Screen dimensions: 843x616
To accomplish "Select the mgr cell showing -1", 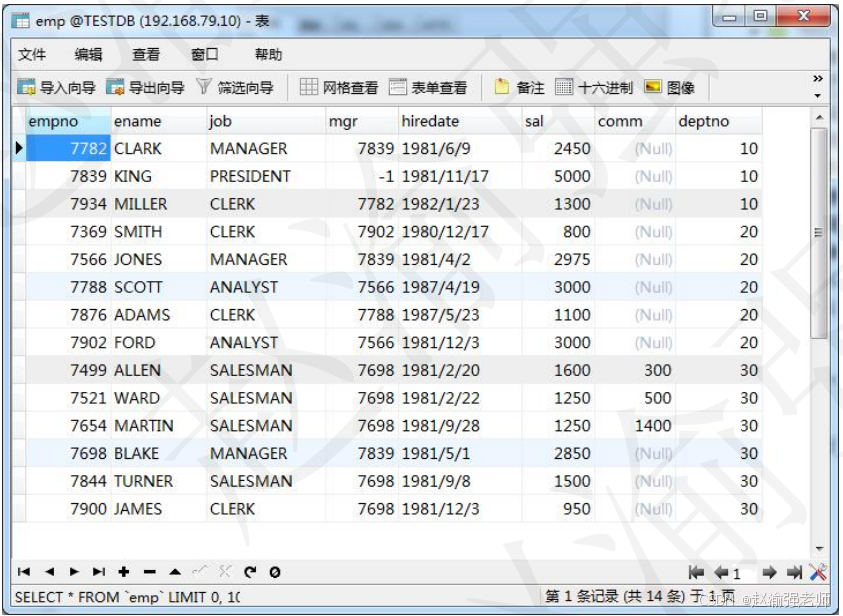I will pos(362,176).
